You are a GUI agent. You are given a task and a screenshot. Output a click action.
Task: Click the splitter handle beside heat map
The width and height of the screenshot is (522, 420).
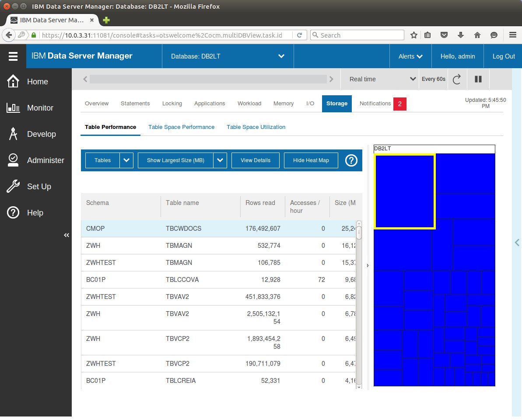pyautogui.click(x=368, y=265)
